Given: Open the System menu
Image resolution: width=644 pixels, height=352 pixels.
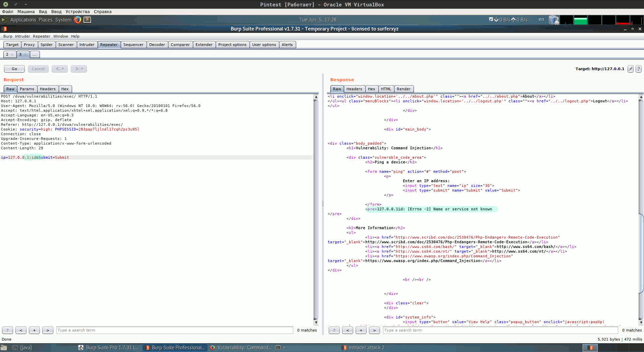Looking at the screenshot, I should click(x=63, y=20).
